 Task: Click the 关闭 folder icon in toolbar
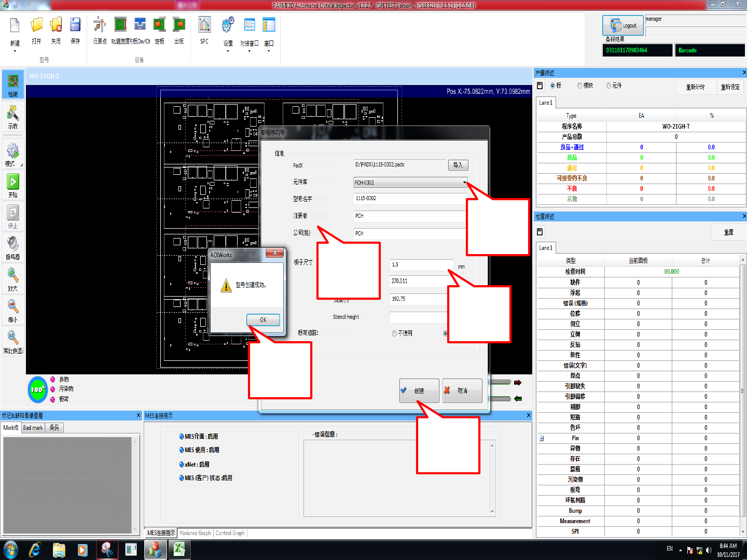pos(56,26)
